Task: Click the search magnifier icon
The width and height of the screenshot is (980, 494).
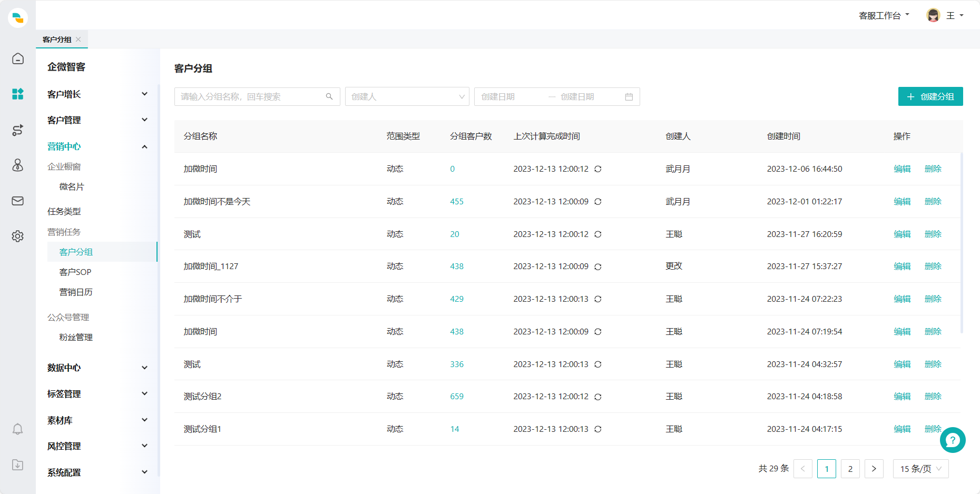Action: point(329,96)
